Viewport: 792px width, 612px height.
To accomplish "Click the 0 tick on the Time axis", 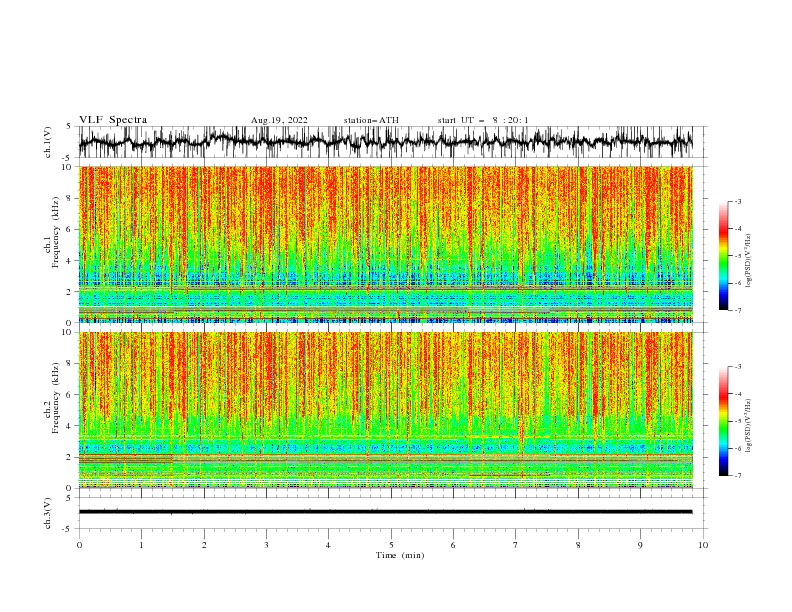I will click(79, 545).
